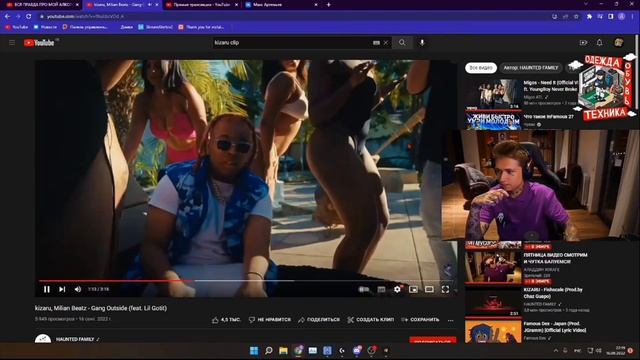Toggle subtitles in the video player
Viewport: 640px width, 360px height.
(381, 289)
